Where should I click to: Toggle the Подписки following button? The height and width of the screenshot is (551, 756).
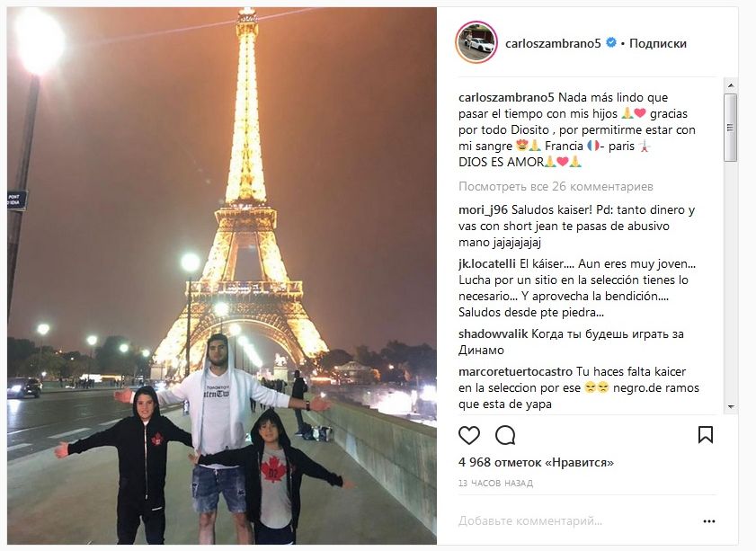coord(658,43)
